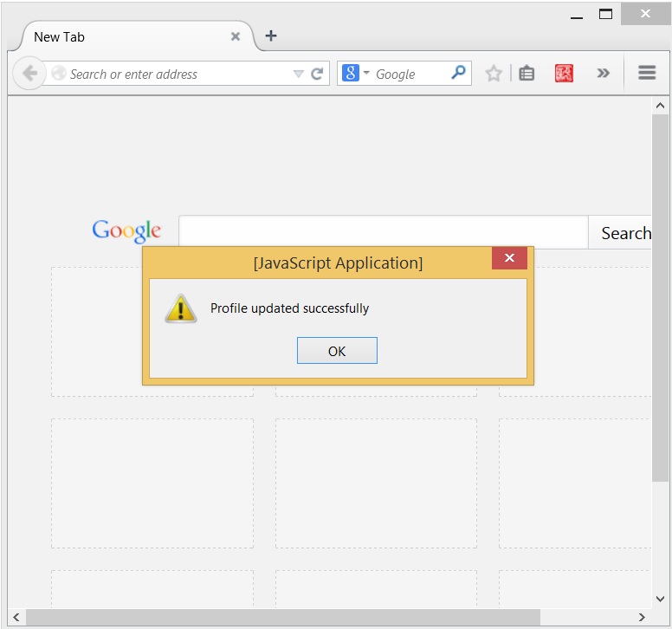Maximize the browser window
This screenshot has width=672, height=629.
coord(605,14)
